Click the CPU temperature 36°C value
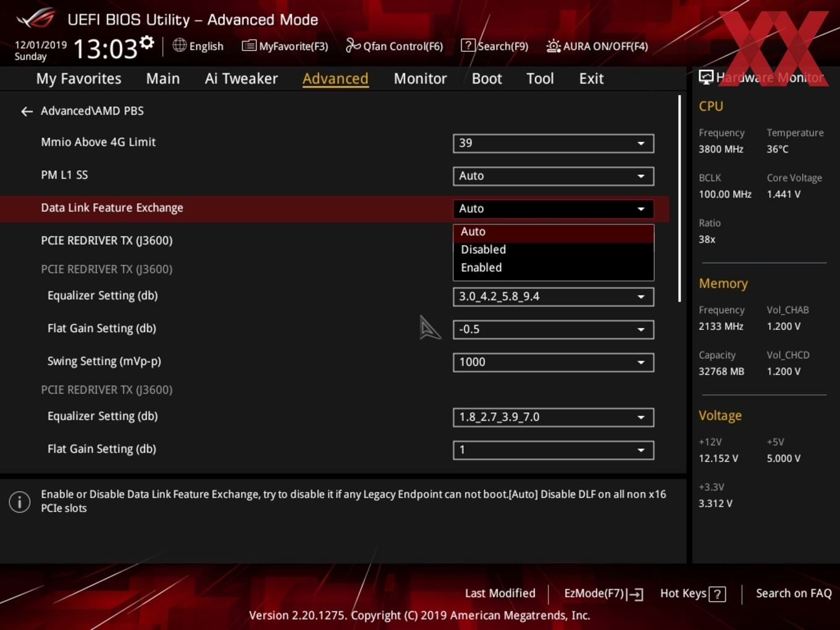Viewport: 840px width, 630px height. (x=778, y=149)
